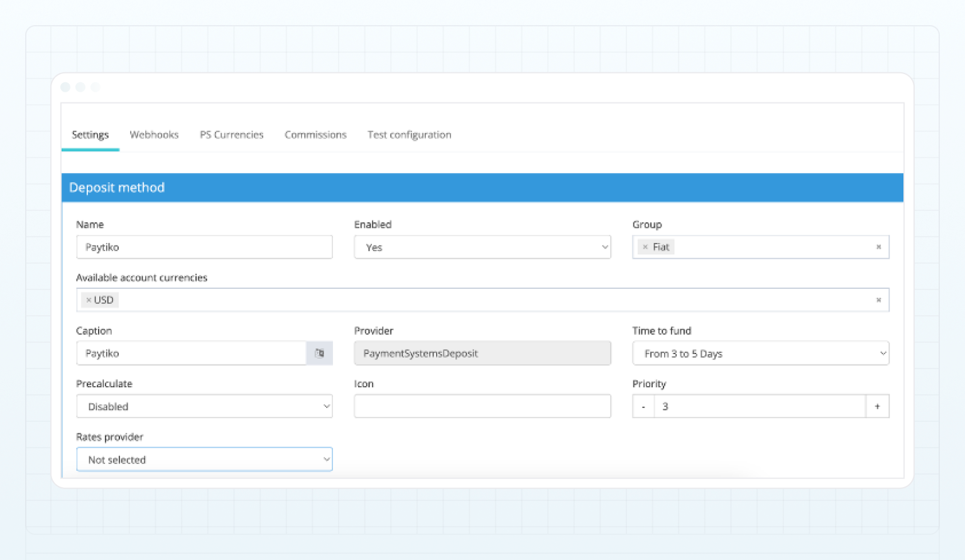The image size is (965, 560).
Task: Go to the Commissions tab
Action: click(x=315, y=135)
